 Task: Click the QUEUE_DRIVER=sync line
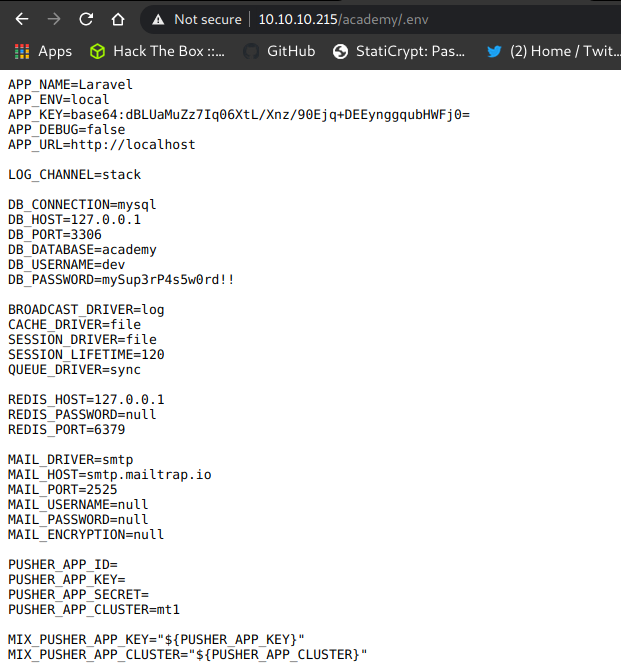74,370
